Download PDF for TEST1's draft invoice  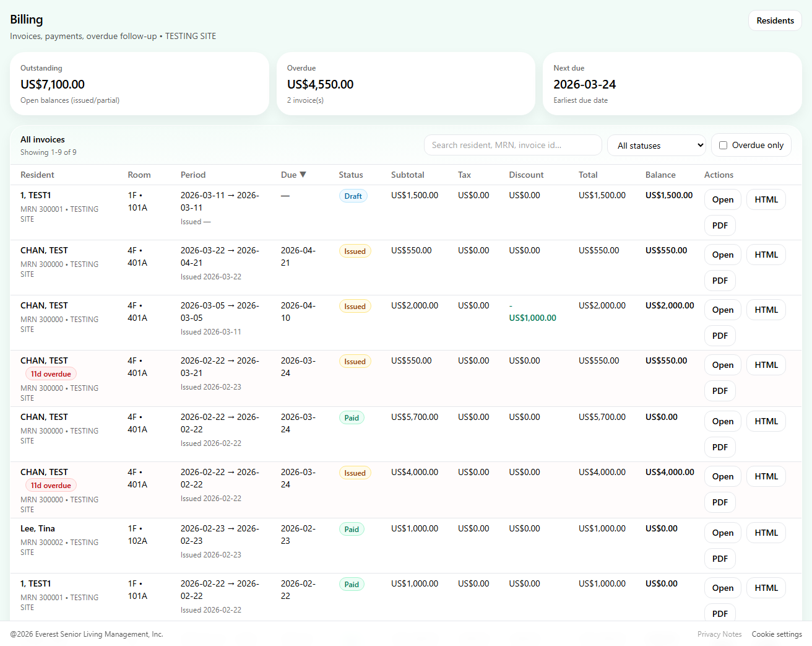(x=720, y=225)
